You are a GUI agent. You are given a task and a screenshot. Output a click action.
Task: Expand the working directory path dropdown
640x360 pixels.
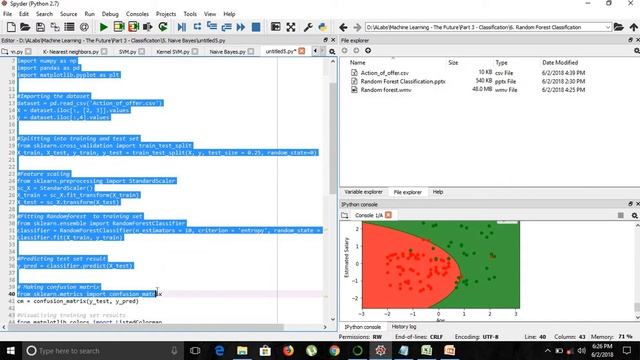(x=607, y=27)
